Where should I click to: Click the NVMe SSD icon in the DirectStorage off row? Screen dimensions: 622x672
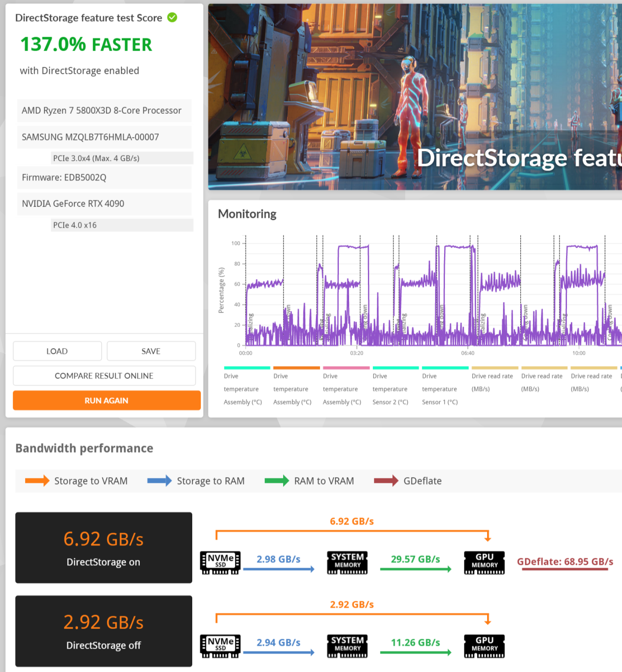pyautogui.click(x=220, y=646)
